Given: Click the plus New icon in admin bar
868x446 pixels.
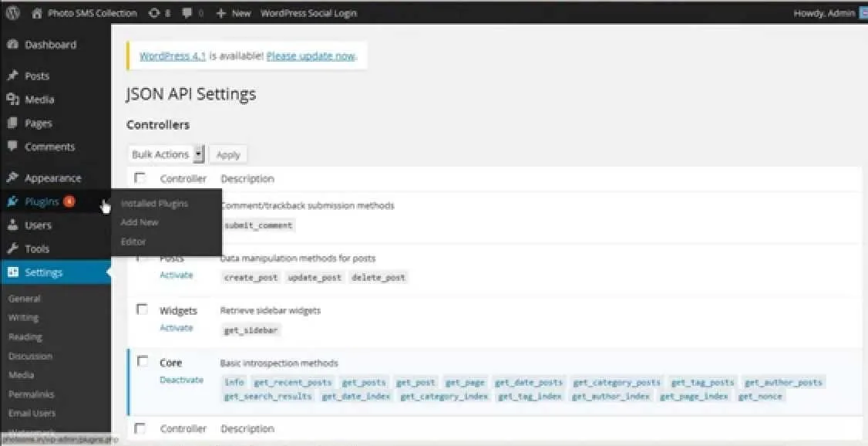Looking at the screenshot, I should click(x=221, y=13).
